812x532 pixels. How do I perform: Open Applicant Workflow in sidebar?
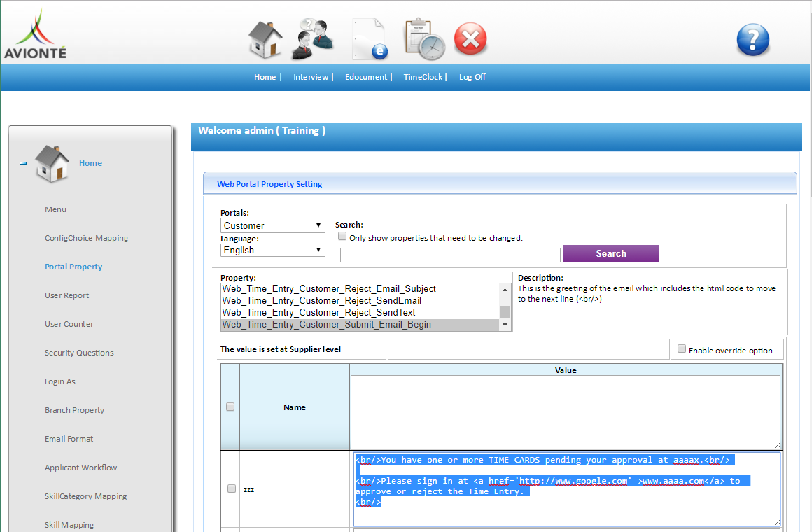point(80,467)
